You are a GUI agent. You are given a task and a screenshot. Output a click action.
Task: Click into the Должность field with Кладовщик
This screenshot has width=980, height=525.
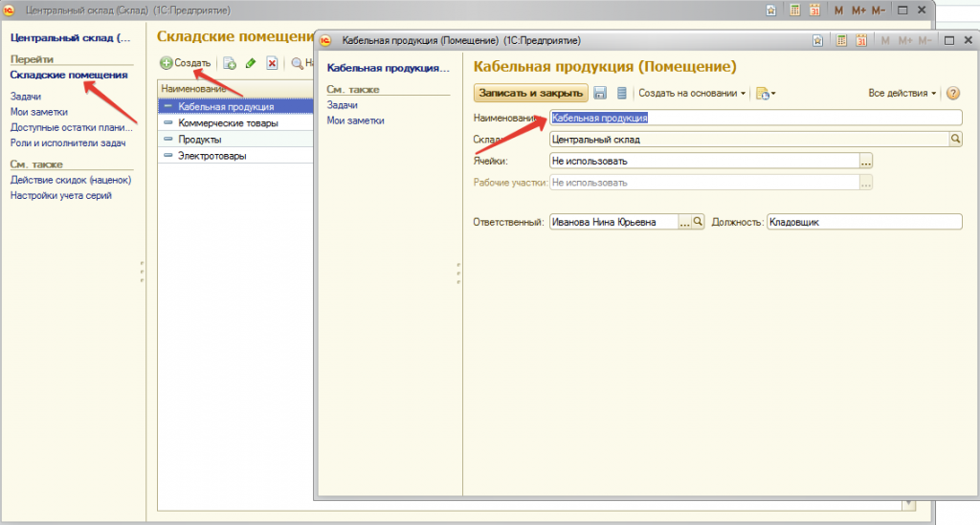point(863,222)
